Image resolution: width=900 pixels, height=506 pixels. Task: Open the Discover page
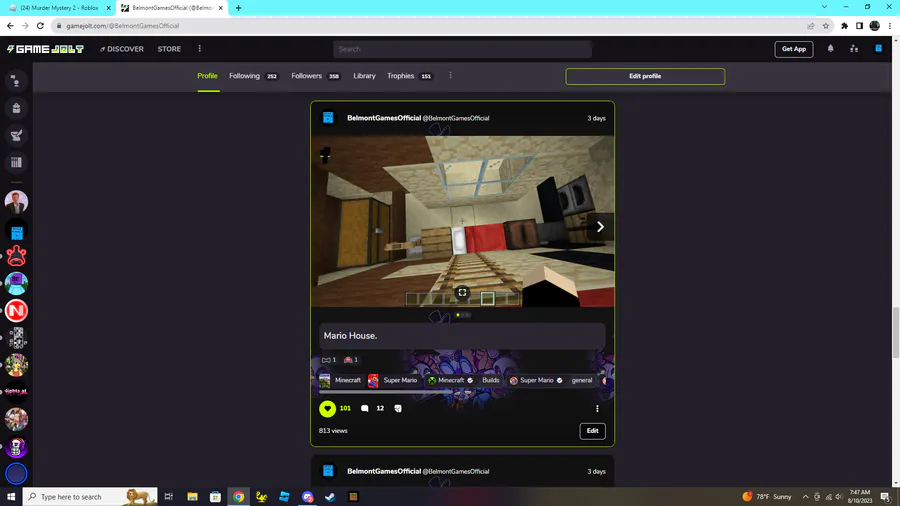point(122,49)
